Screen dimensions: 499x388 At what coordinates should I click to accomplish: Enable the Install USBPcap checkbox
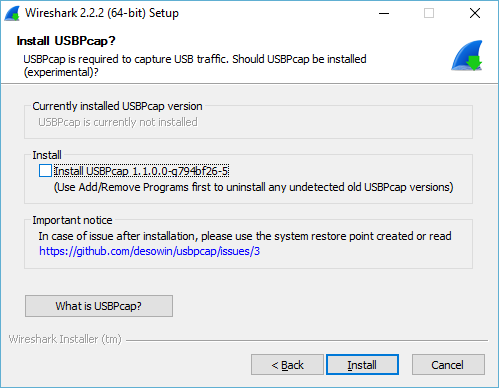[x=45, y=171]
